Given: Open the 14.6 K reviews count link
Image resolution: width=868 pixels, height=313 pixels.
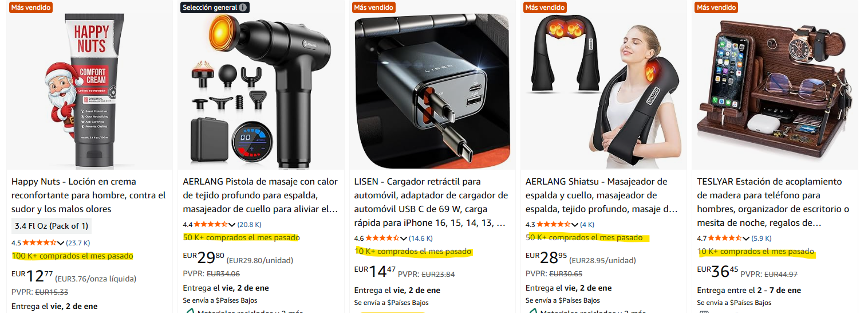Looking at the screenshot, I should coord(421,238).
